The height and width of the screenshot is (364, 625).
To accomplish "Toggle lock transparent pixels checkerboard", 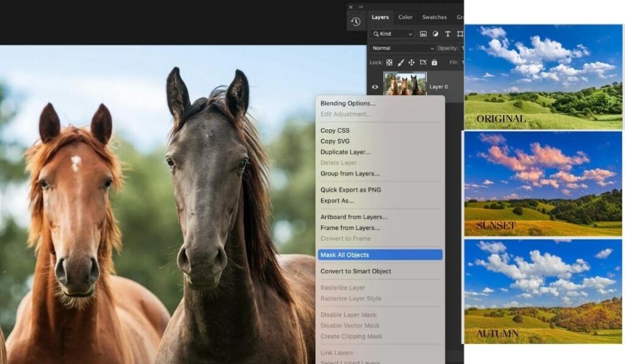I will click(389, 62).
